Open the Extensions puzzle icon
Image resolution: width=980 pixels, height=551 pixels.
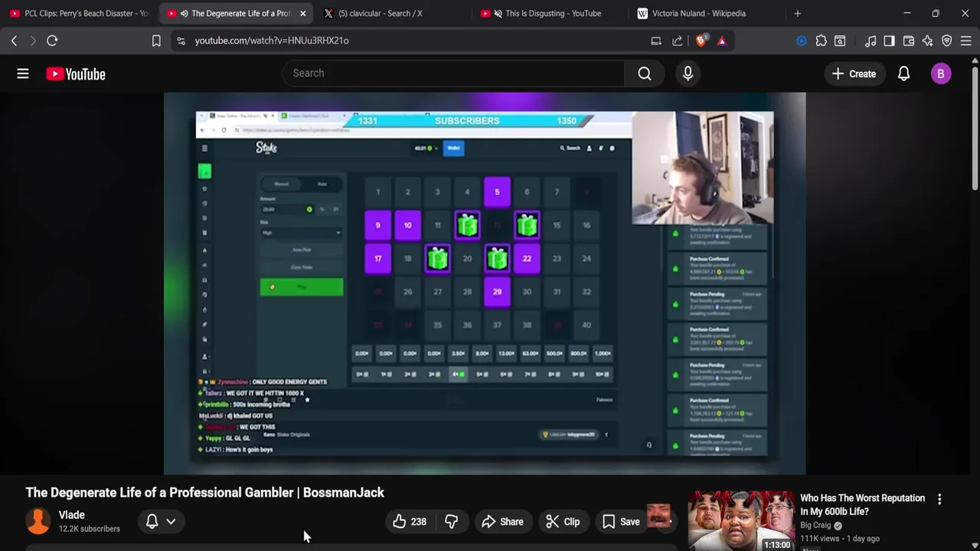point(821,41)
